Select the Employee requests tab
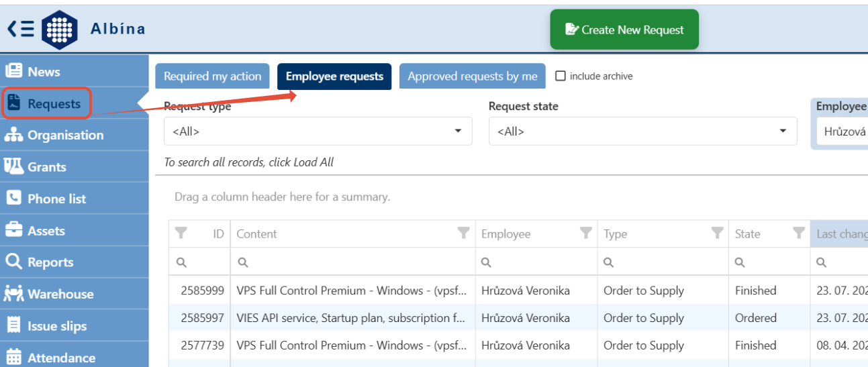Viewport: 868px width, 367px height. pyautogui.click(x=334, y=76)
